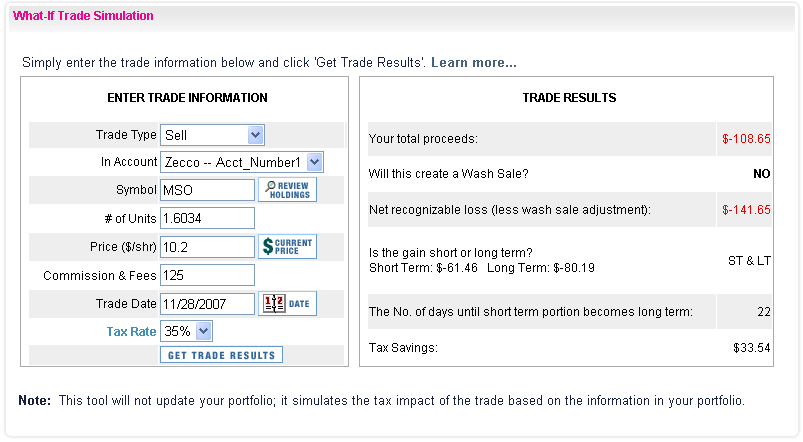
Task: Focus the Trade Date input field
Action: point(207,304)
